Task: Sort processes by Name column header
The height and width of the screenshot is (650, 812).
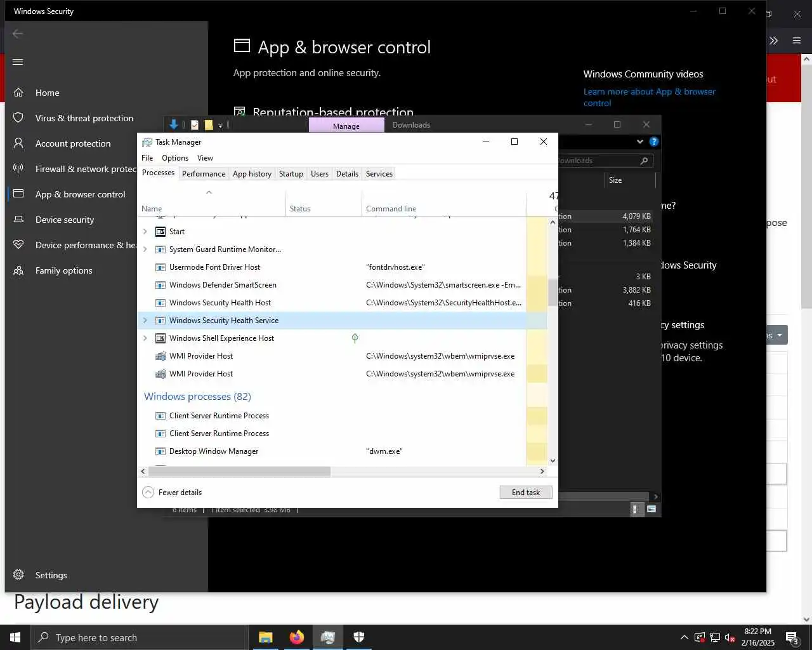Action: [212, 202]
